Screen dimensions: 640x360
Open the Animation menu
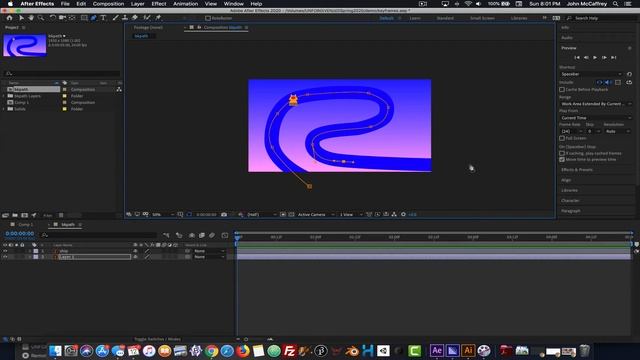(x=185, y=4)
